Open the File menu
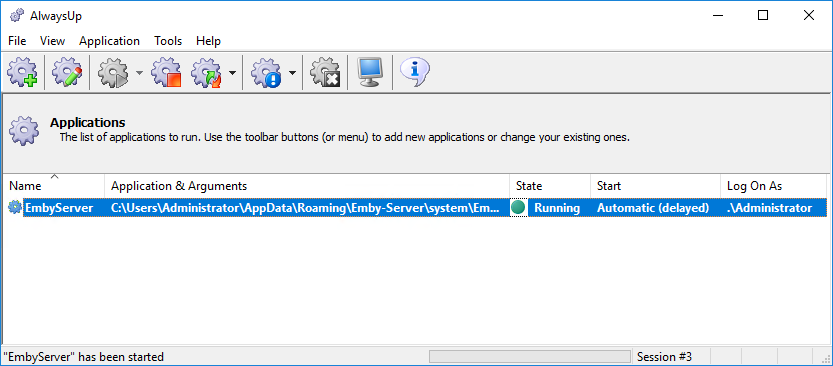 tap(17, 41)
